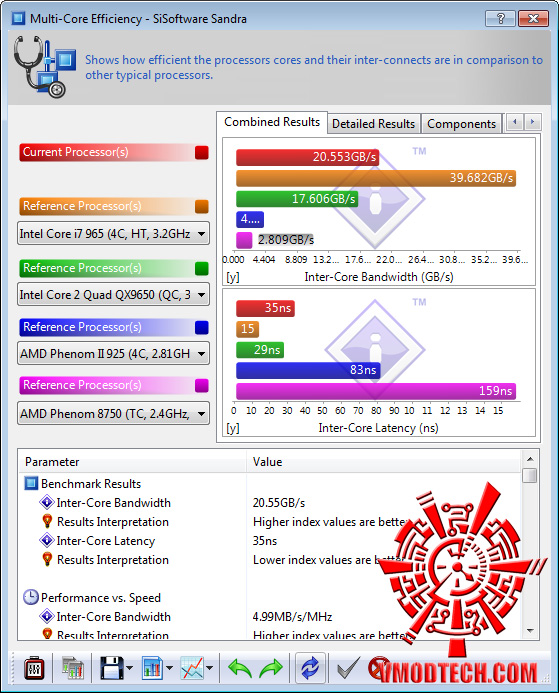This screenshot has height=693, width=559.
Task: Go back with the green left arrow
Action: (240, 668)
